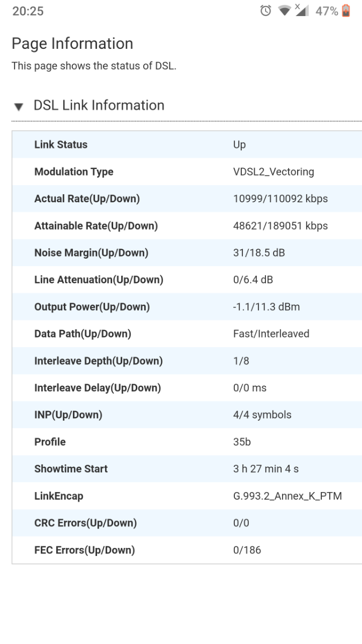
Task: Collapse the DSL Link Information section triangle
Action: pos(19,107)
